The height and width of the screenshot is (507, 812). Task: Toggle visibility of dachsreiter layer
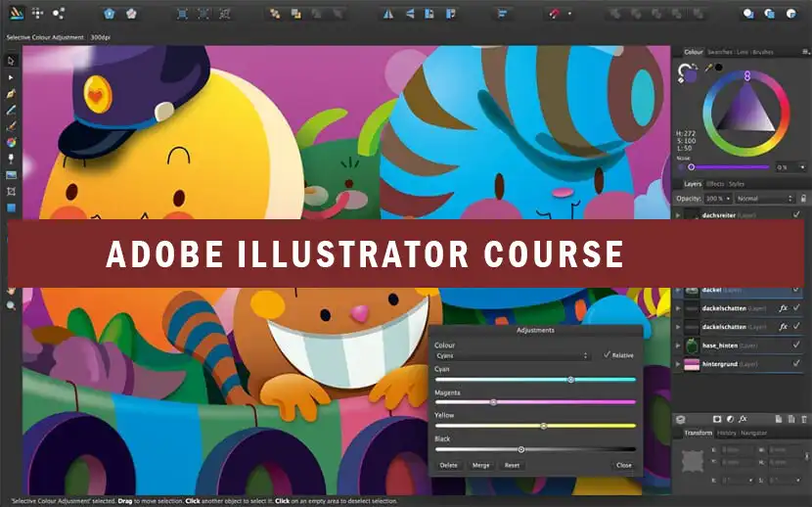point(796,214)
